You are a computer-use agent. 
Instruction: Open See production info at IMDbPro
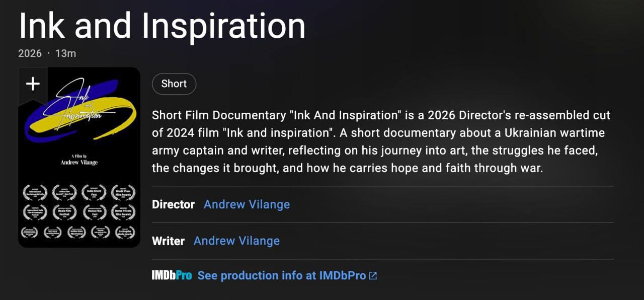pyautogui.click(x=281, y=276)
